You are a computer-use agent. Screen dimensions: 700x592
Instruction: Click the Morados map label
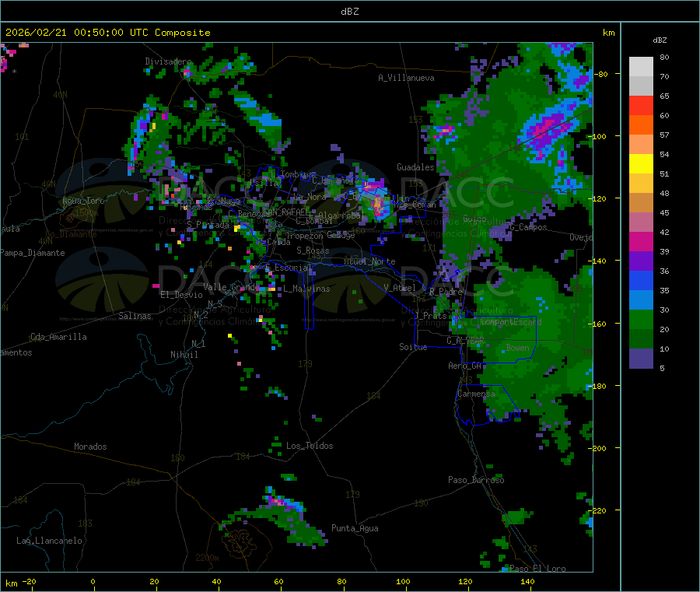[x=90, y=447]
